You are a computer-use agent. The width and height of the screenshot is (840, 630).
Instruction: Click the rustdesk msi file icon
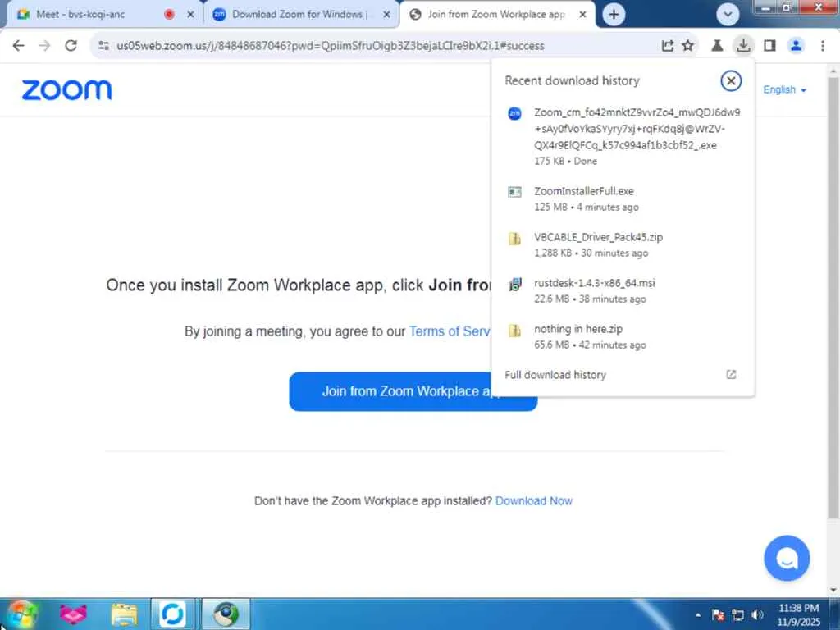(514, 284)
